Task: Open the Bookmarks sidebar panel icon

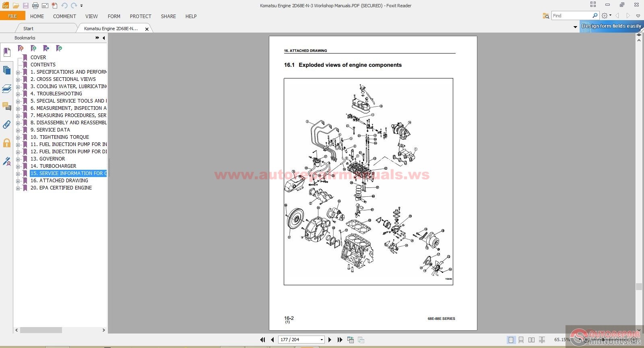Action: coord(6,52)
